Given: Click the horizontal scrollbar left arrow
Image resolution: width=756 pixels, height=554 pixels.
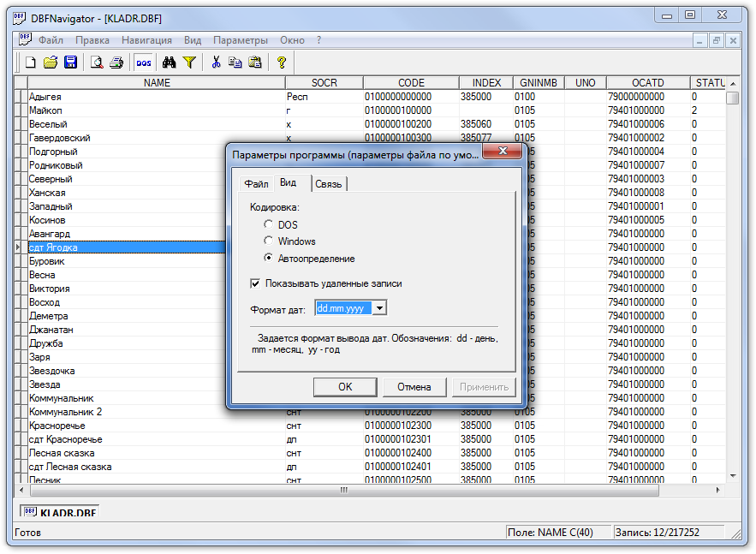Looking at the screenshot, I should coord(21,490).
